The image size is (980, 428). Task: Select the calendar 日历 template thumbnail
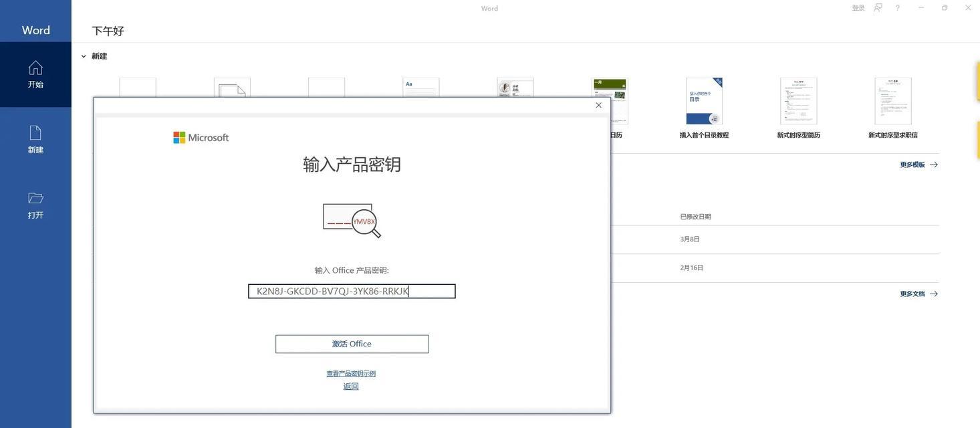[x=610, y=101]
